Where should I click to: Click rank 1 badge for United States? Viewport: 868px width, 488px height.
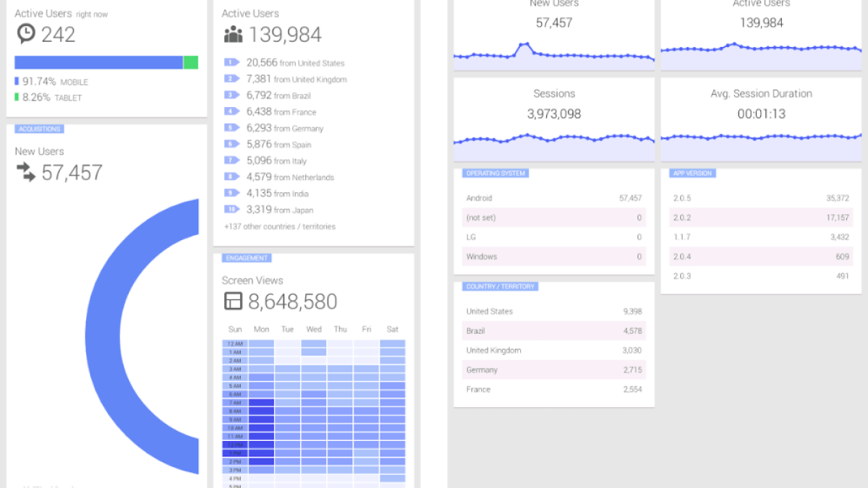pyautogui.click(x=231, y=63)
